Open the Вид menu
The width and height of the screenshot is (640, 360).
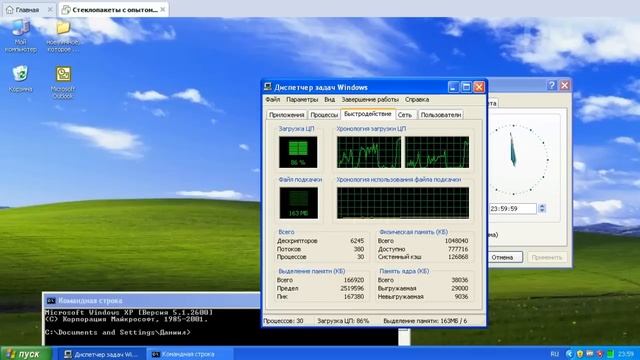pyautogui.click(x=329, y=100)
